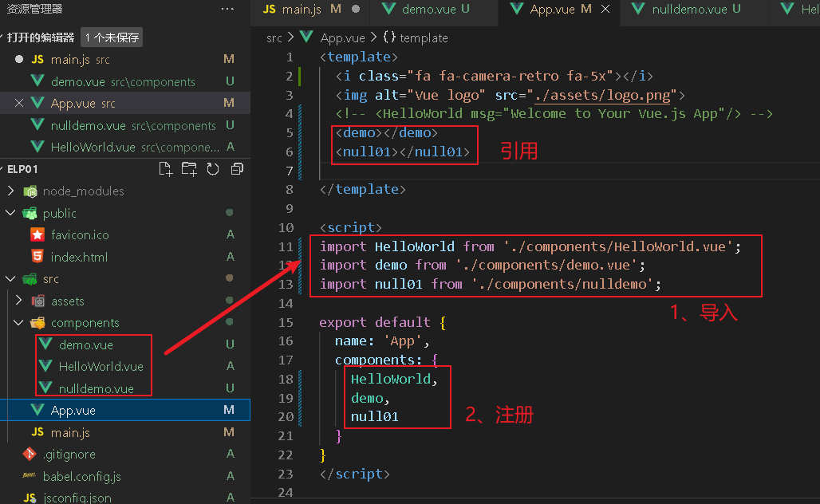This screenshot has width=820, height=504.
Task: Click the HTML5 icon of index.html
Action: (37, 257)
